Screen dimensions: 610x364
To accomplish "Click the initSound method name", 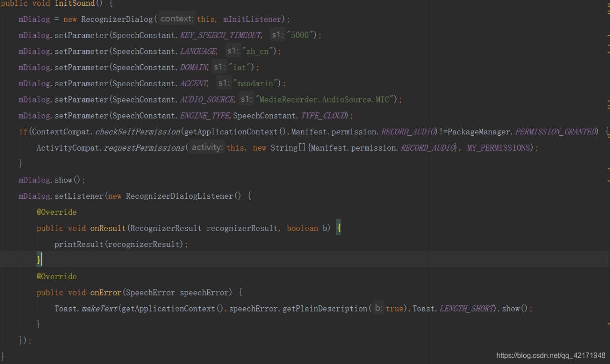I will pos(76,3).
